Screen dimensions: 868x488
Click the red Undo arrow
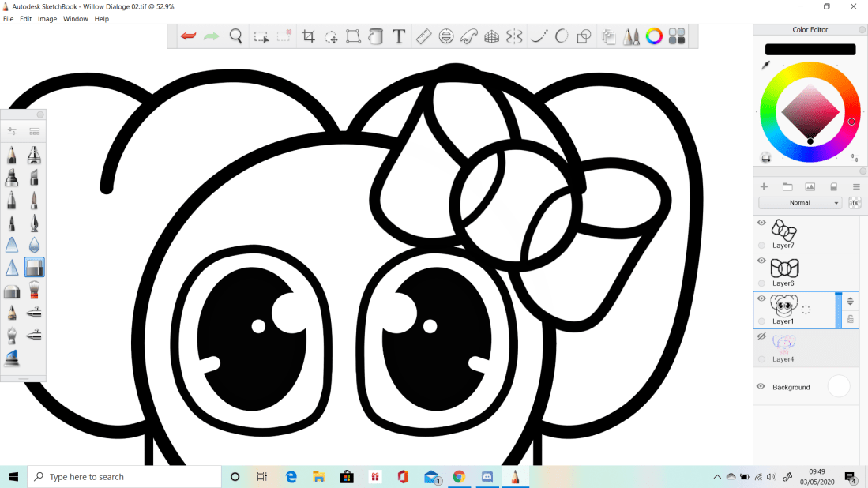click(x=188, y=36)
